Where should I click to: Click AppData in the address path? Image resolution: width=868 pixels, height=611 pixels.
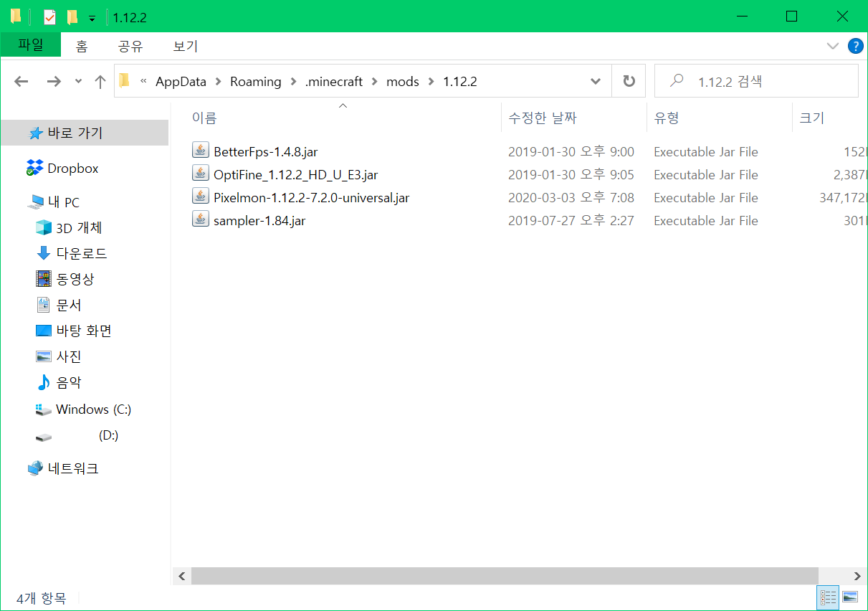[181, 81]
